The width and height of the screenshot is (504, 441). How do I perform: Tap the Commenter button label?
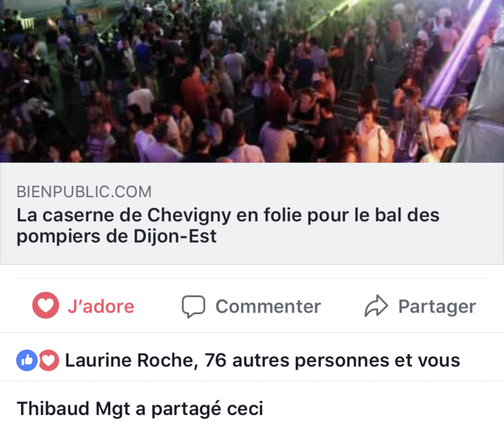[x=268, y=306]
